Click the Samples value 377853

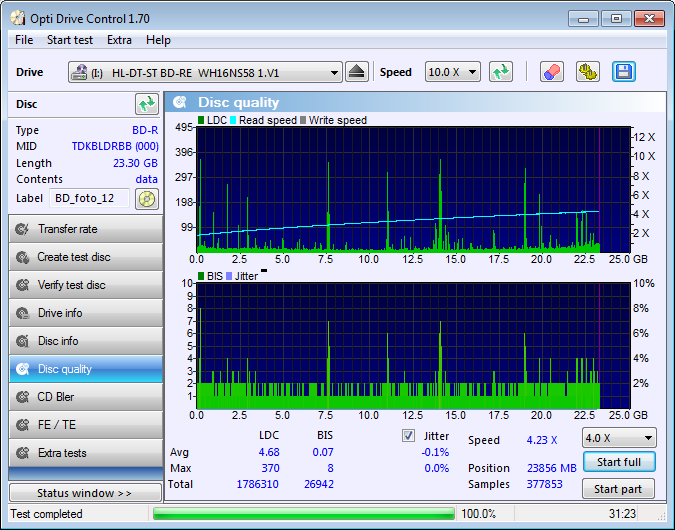pyautogui.click(x=544, y=484)
